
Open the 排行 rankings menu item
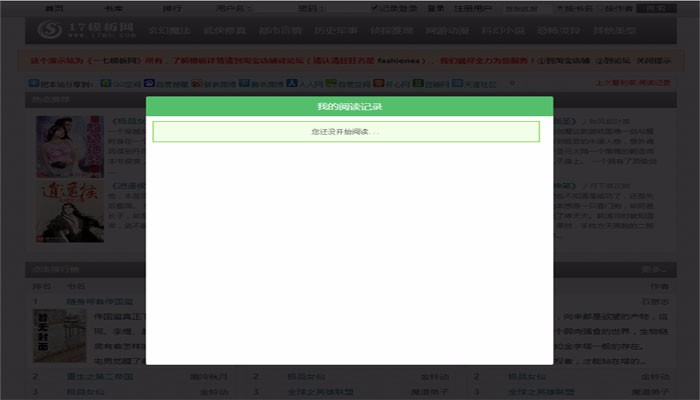172,8
